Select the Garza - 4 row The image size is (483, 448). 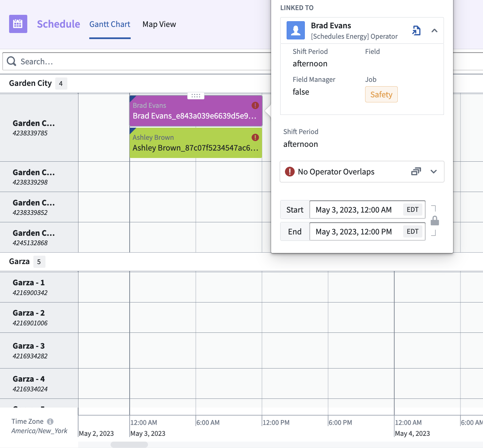coord(39,384)
